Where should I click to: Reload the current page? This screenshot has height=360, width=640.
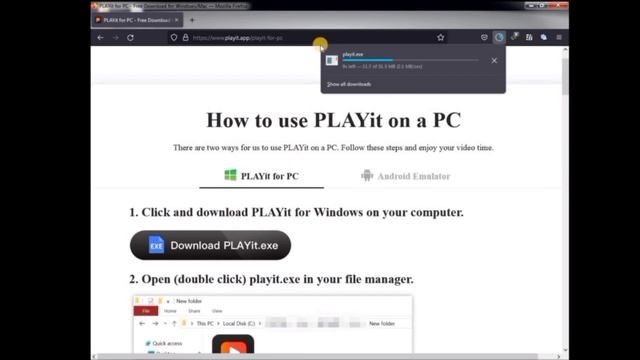[x=130, y=38]
